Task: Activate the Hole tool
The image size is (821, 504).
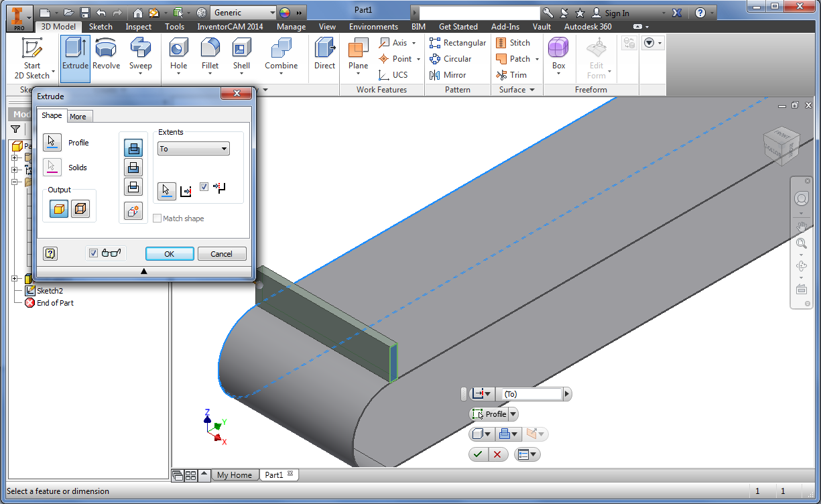Action: [x=179, y=54]
